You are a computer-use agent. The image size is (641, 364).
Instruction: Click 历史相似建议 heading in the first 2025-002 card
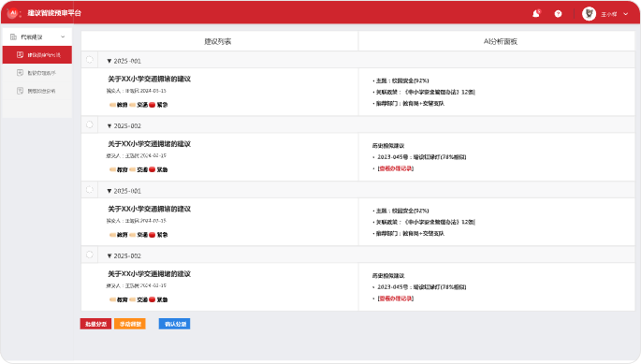pyautogui.click(x=388, y=146)
